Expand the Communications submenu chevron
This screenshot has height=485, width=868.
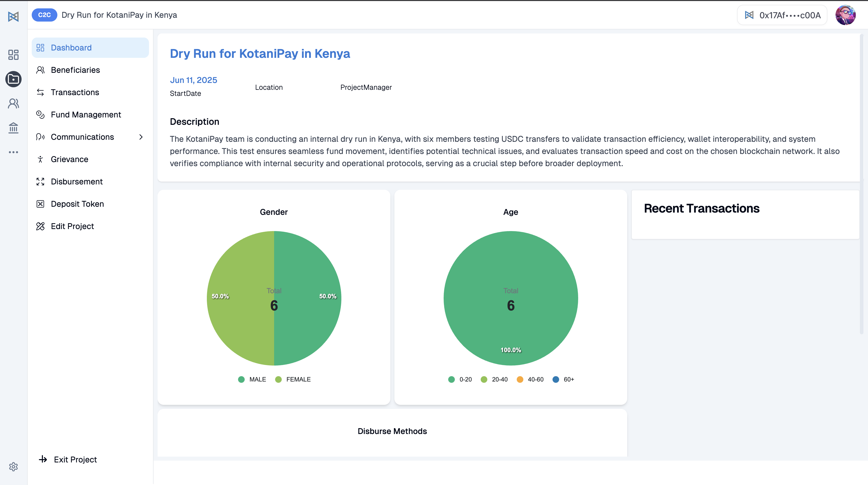tap(141, 137)
